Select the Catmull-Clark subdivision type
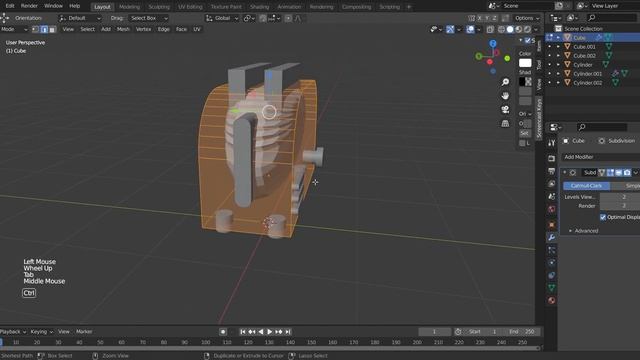640x360 pixels. (587, 186)
